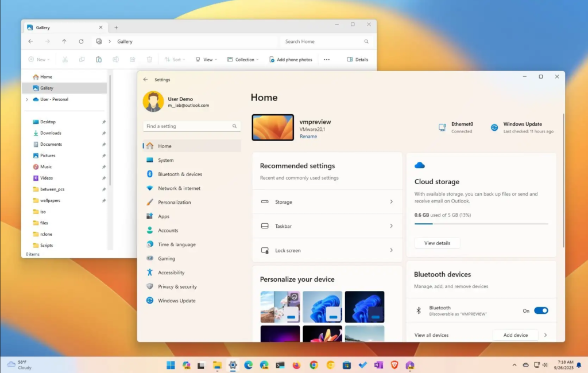Go up one folder level in File Explorer

pos(64,42)
